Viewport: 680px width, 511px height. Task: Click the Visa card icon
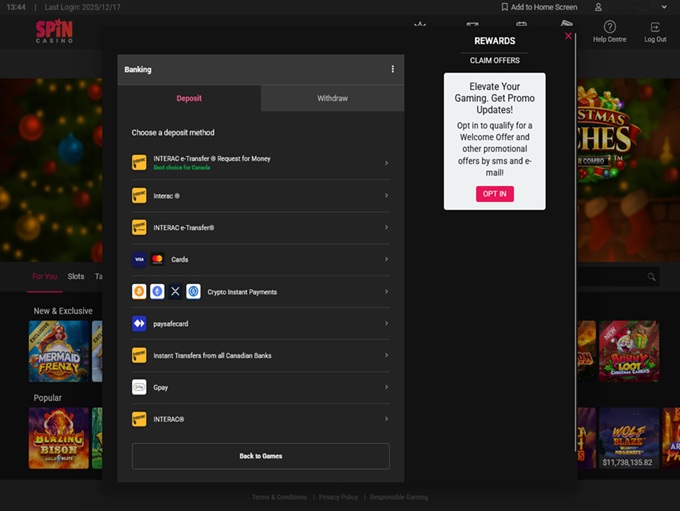click(139, 259)
